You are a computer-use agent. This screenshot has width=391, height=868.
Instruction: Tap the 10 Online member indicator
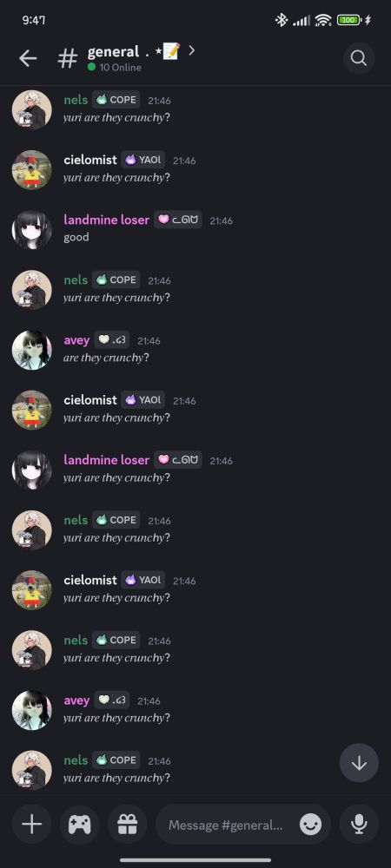point(115,68)
